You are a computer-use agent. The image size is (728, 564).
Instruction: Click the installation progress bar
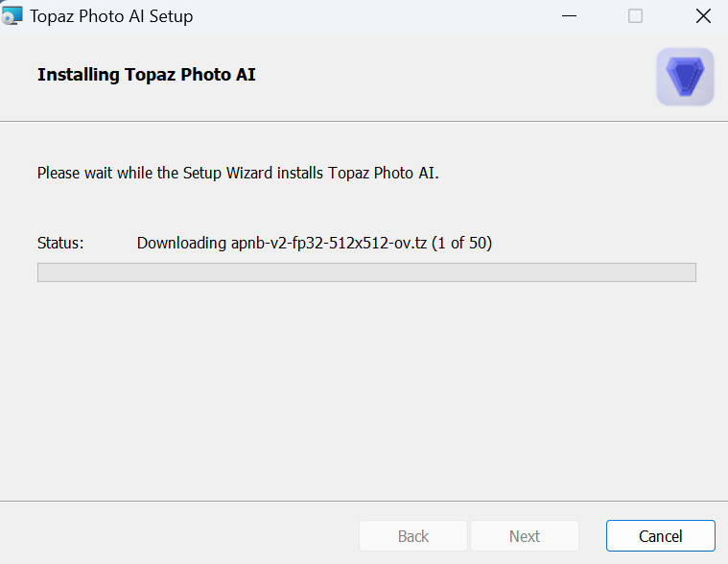(366, 272)
